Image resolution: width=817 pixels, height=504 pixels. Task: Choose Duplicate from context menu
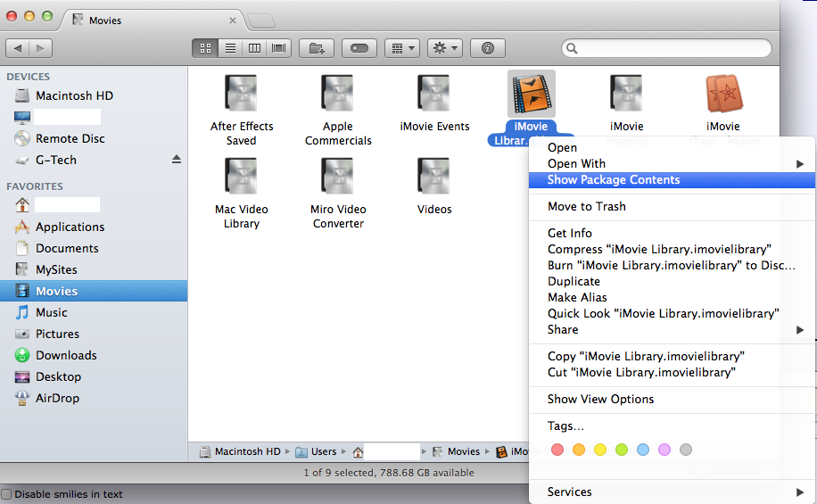pyautogui.click(x=672, y=282)
